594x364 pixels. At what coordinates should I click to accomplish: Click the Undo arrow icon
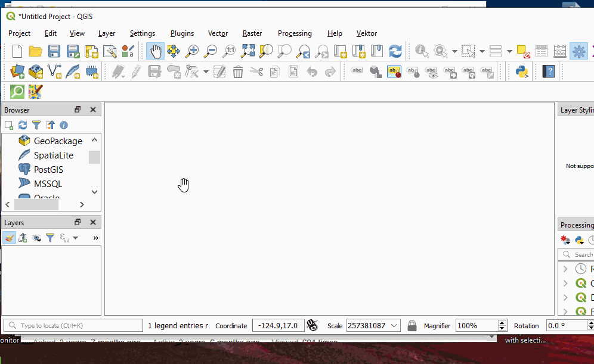point(312,71)
